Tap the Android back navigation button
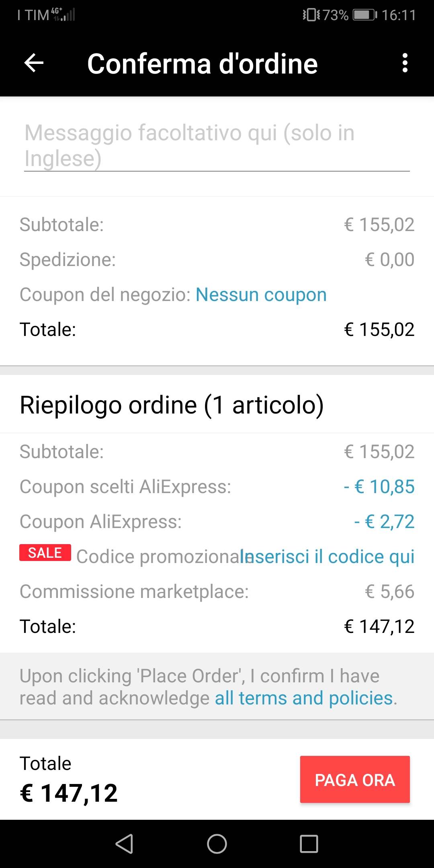This screenshot has width=434, height=868. [124, 843]
